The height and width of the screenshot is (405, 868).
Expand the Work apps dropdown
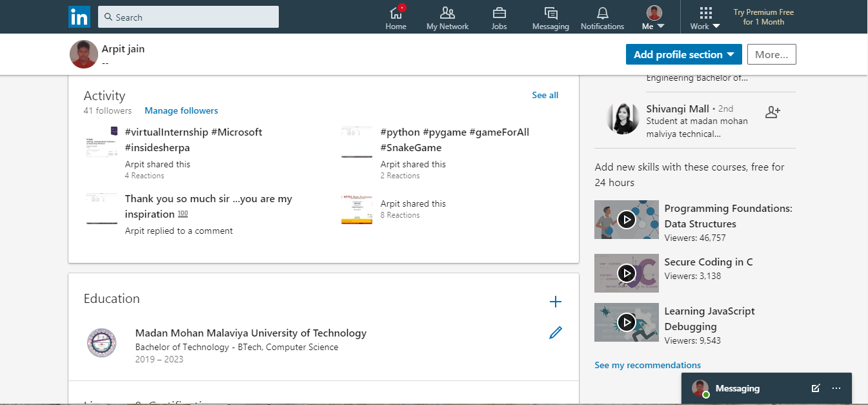click(705, 18)
